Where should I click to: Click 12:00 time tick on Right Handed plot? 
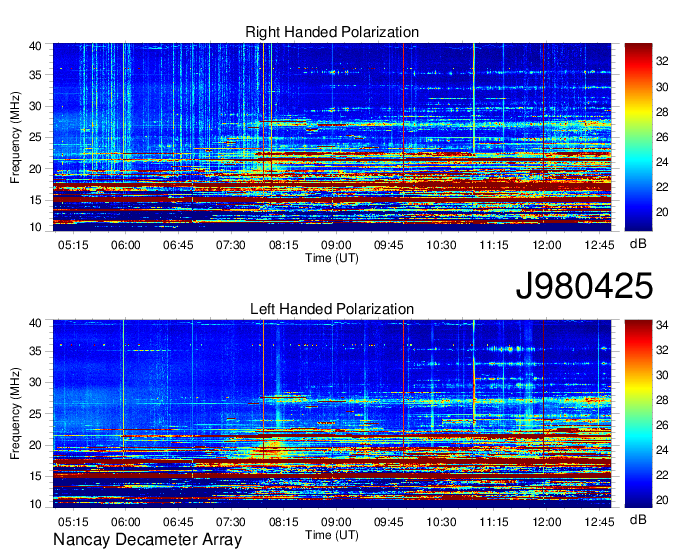[x=546, y=245]
